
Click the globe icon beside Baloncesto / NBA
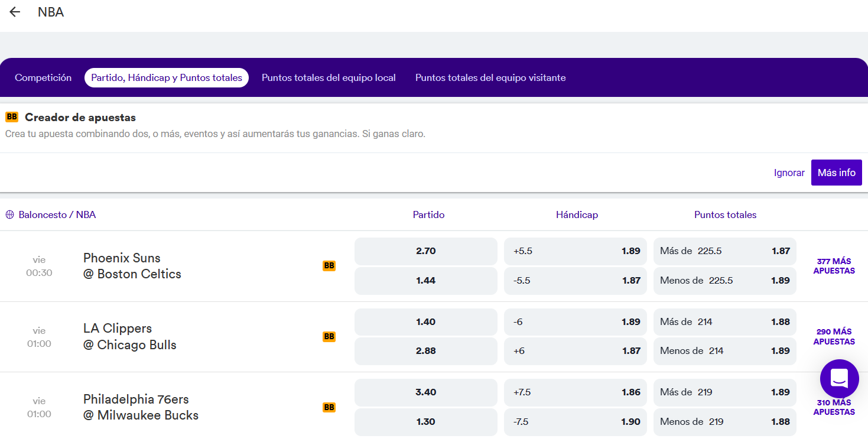click(9, 215)
